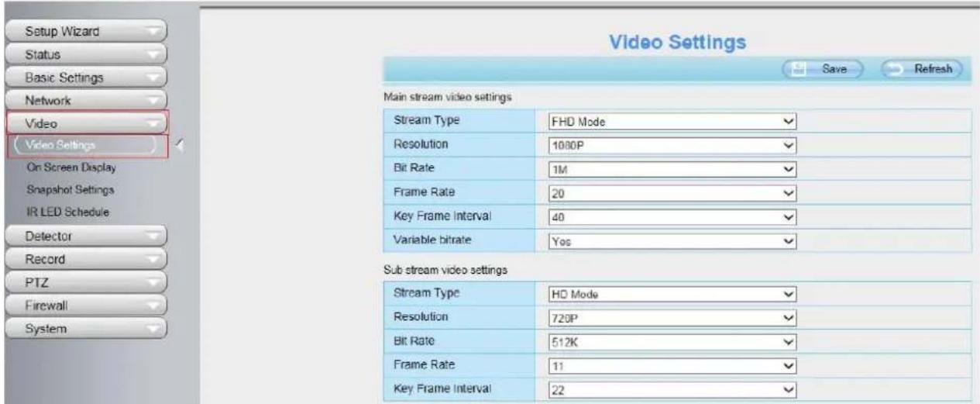The image size is (980, 404).
Task: Open the Record menu section
Action: (x=87, y=258)
